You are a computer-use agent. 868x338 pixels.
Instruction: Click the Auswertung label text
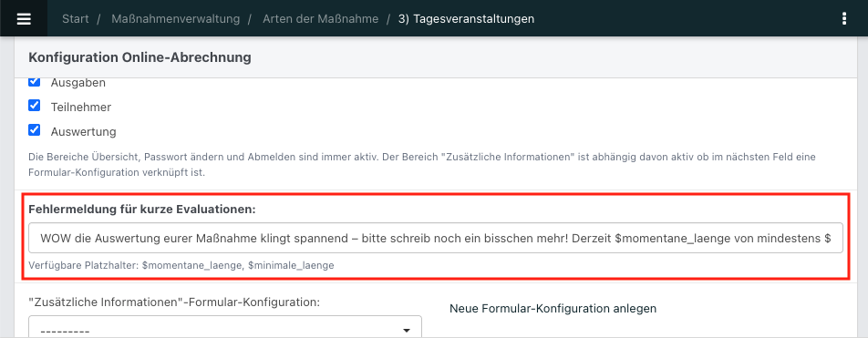click(84, 132)
